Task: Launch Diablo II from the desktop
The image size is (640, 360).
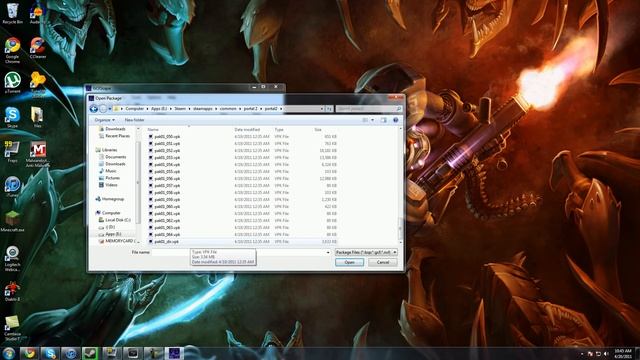Action: coord(12,291)
